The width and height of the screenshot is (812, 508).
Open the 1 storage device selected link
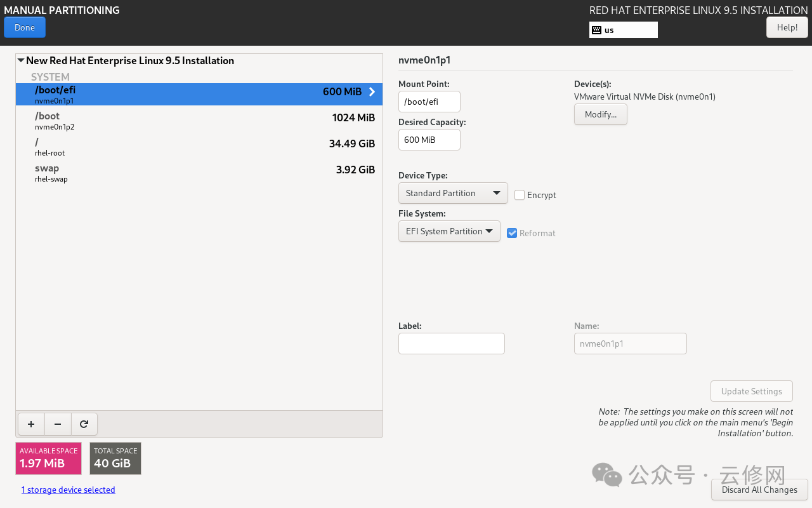coord(69,490)
